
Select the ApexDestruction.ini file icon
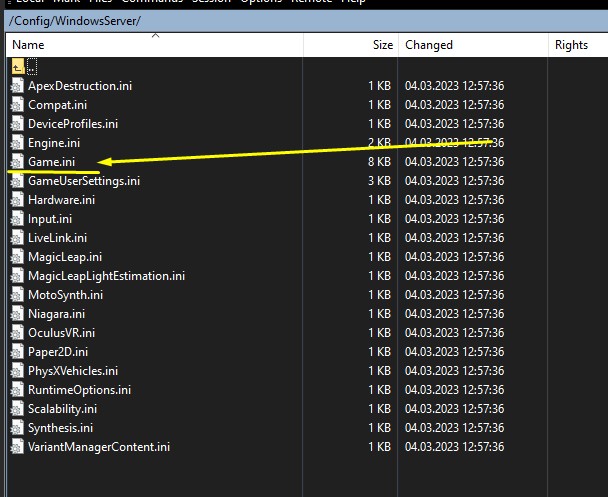16,86
